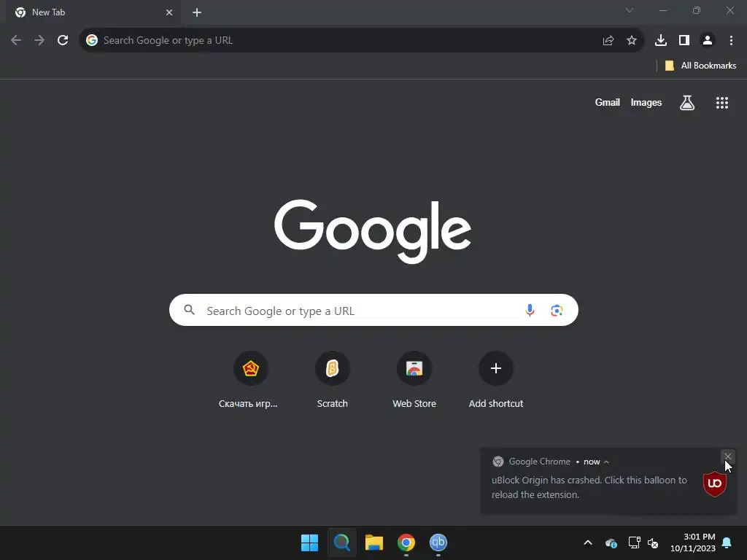Focus the center Google search box

click(373, 311)
